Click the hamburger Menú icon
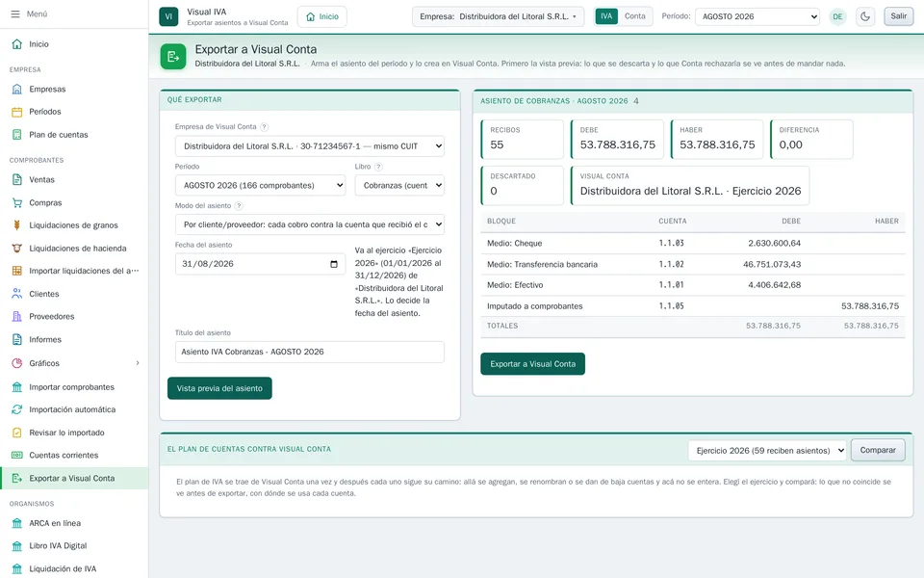Screen dimensions: 924x578 [x=15, y=14]
